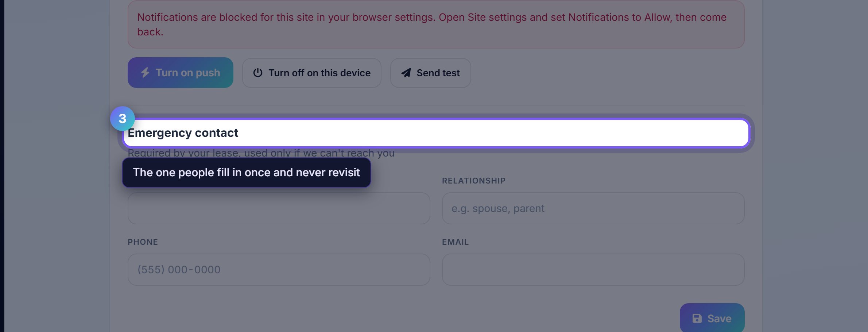Save the emergency contact form
Screen dimensions: 868x332
(x=712, y=318)
